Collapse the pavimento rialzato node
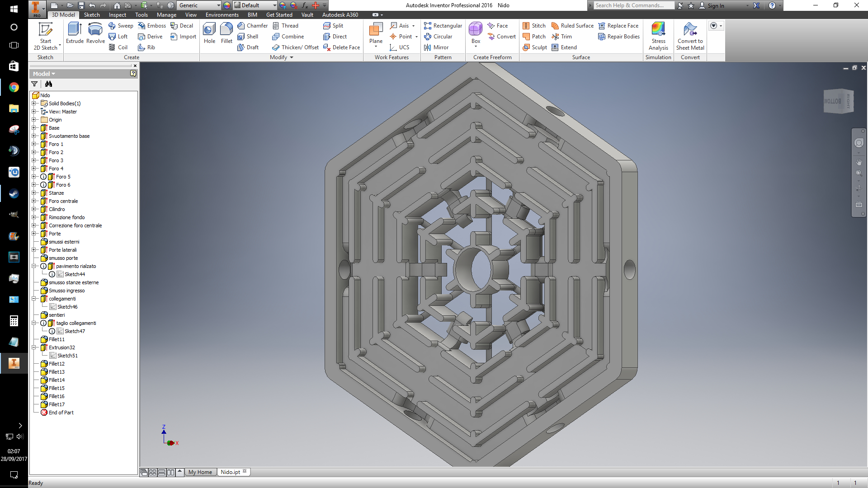Image resolution: width=868 pixels, height=488 pixels. (34, 266)
